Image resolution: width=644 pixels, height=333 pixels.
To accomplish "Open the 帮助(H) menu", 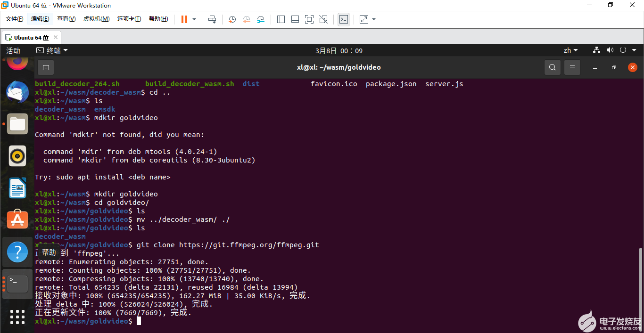I will (x=158, y=19).
